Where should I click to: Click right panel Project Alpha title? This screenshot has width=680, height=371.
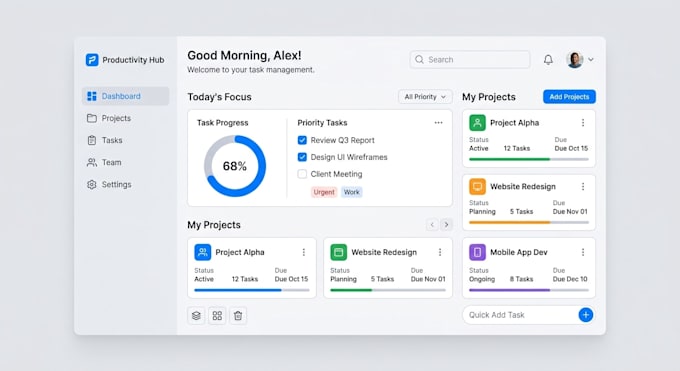click(514, 123)
